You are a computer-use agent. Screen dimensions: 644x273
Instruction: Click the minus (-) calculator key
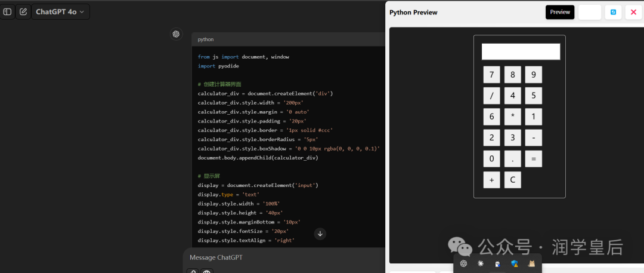(x=534, y=137)
